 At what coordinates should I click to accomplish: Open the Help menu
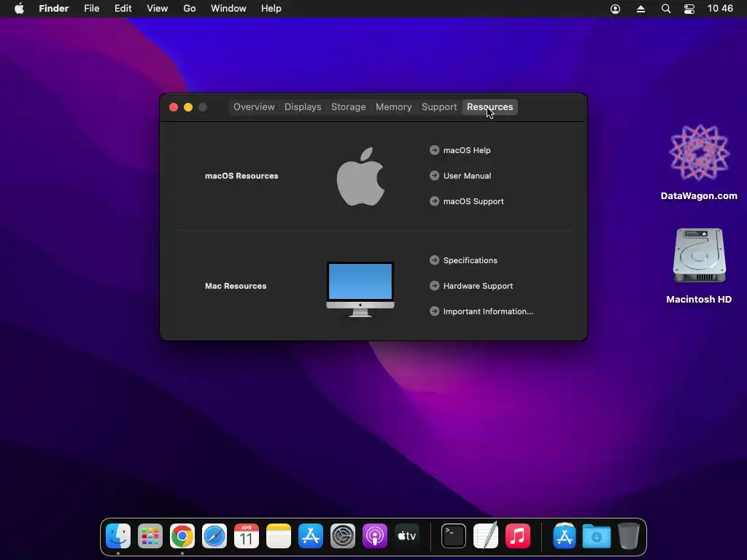(271, 9)
